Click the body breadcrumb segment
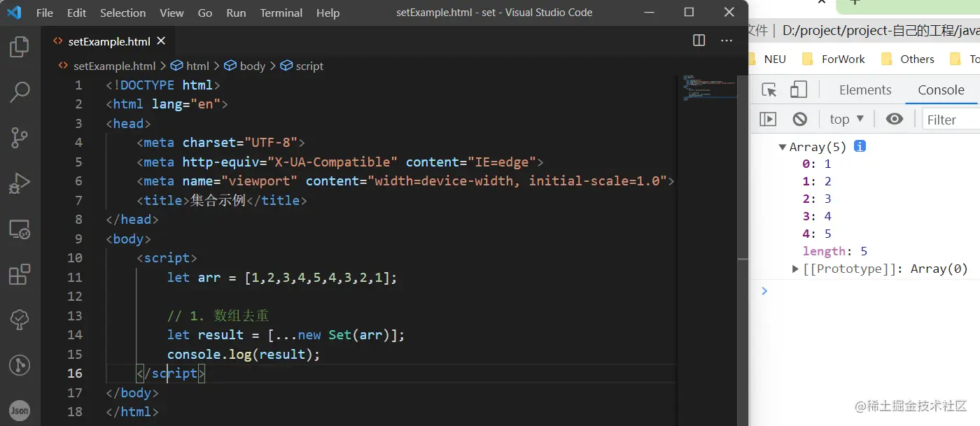This screenshot has width=980, height=426. point(245,66)
